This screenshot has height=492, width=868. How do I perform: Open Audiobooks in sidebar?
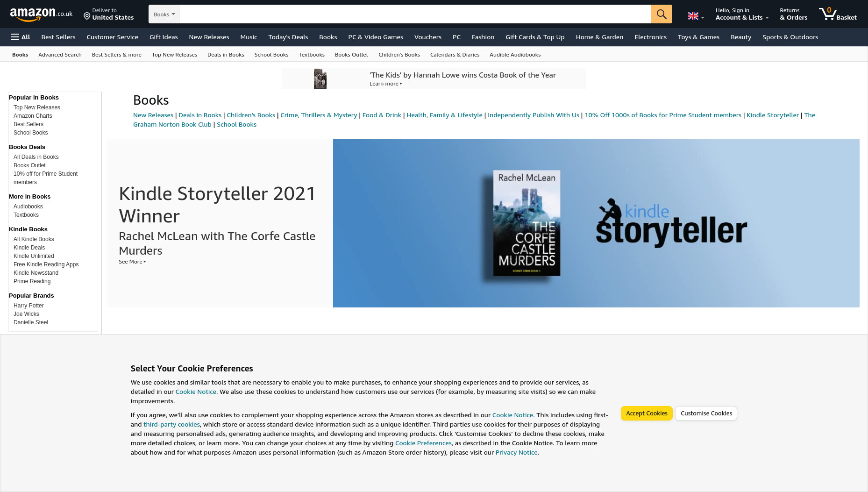click(28, 207)
